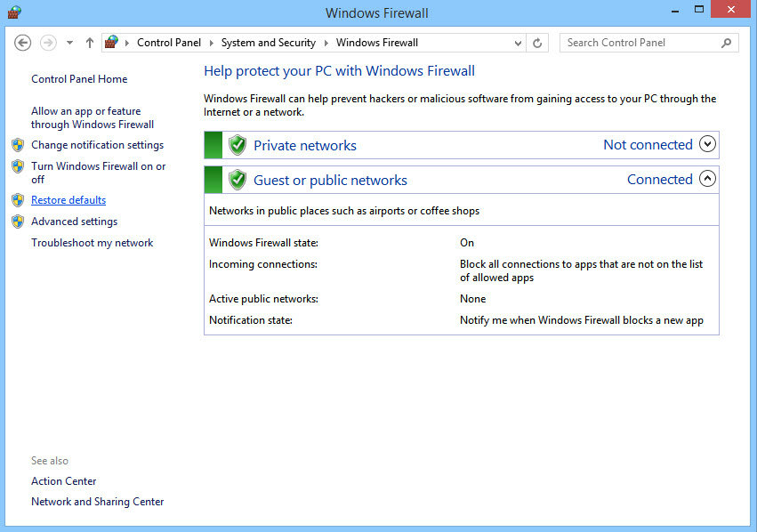
Task: Click the Connected status text
Action: point(660,180)
